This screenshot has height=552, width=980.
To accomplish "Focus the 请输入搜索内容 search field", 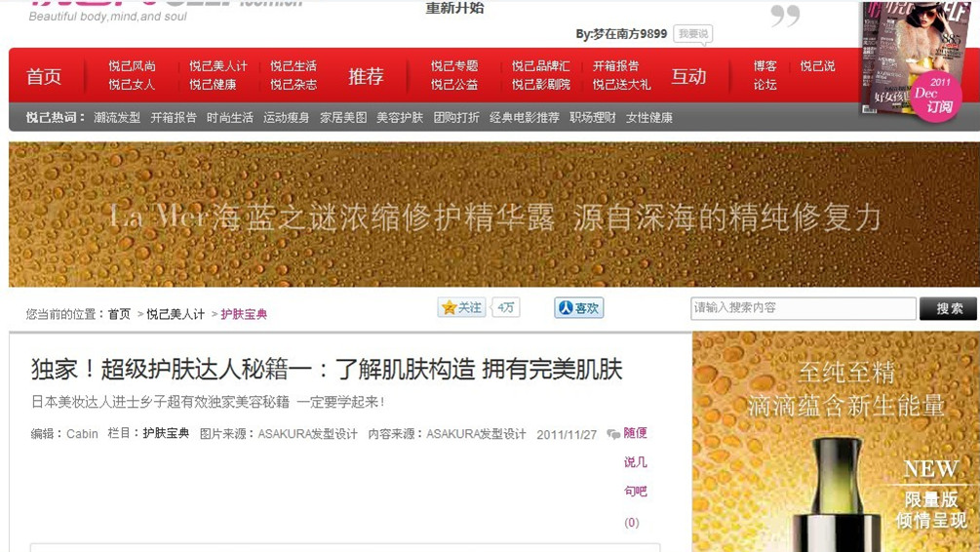I will [804, 308].
